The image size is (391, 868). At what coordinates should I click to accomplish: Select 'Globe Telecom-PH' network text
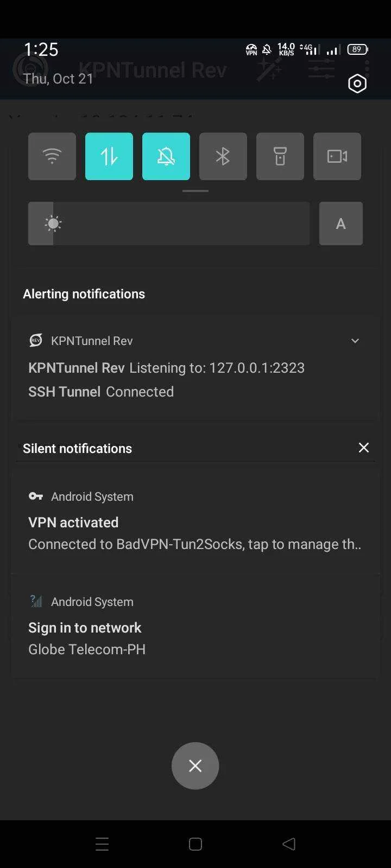[x=87, y=649]
